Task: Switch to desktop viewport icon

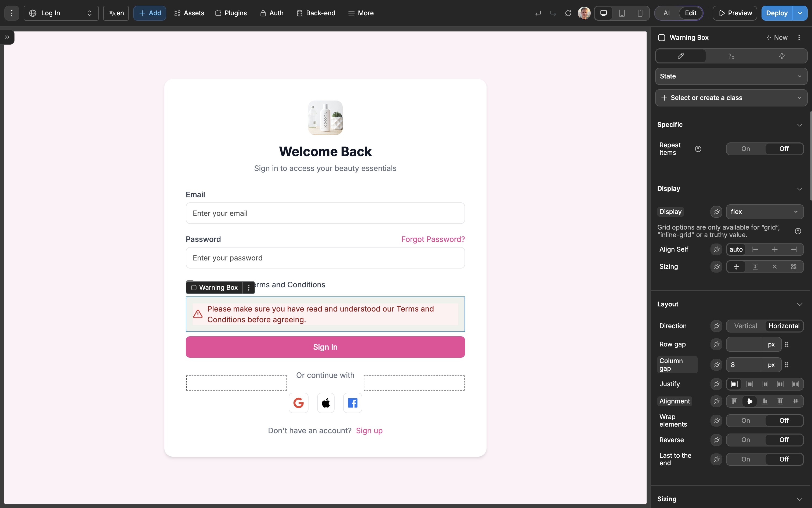Action: click(x=603, y=13)
